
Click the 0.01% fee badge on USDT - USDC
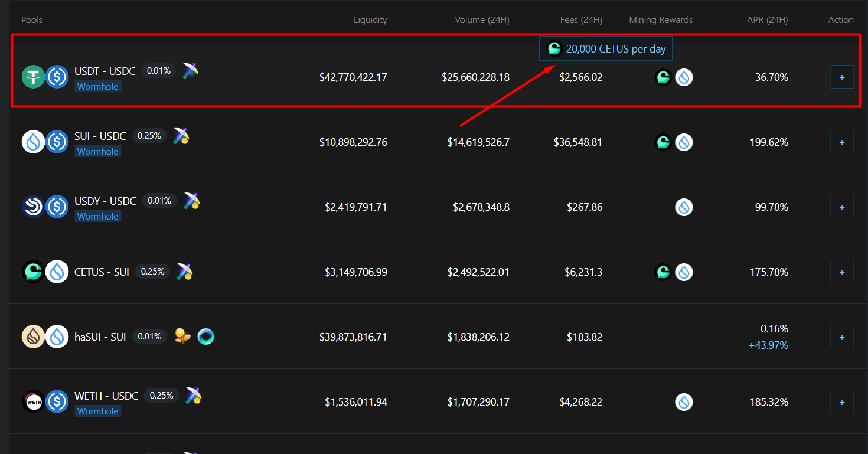(x=159, y=71)
